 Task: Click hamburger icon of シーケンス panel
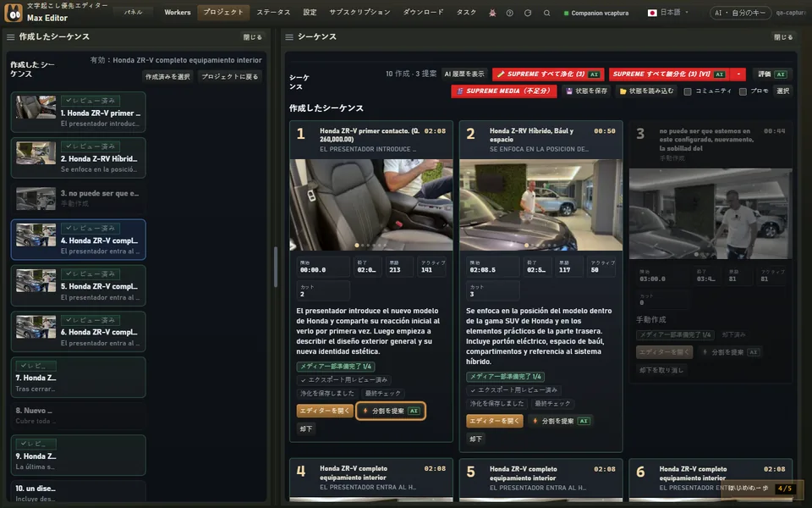tap(289, 36)
